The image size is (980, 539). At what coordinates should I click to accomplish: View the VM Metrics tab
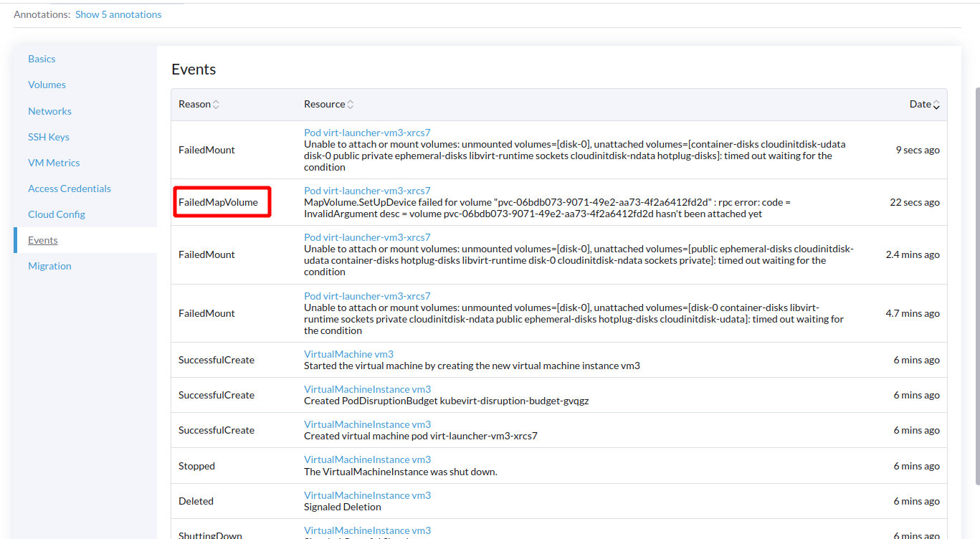(x=54, y=163)
